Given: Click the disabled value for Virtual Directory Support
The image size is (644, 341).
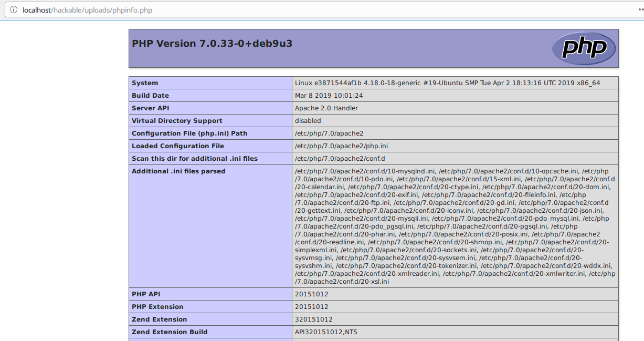Looking at the screenshot, I should pyautogui.click(x=308, y=121).
